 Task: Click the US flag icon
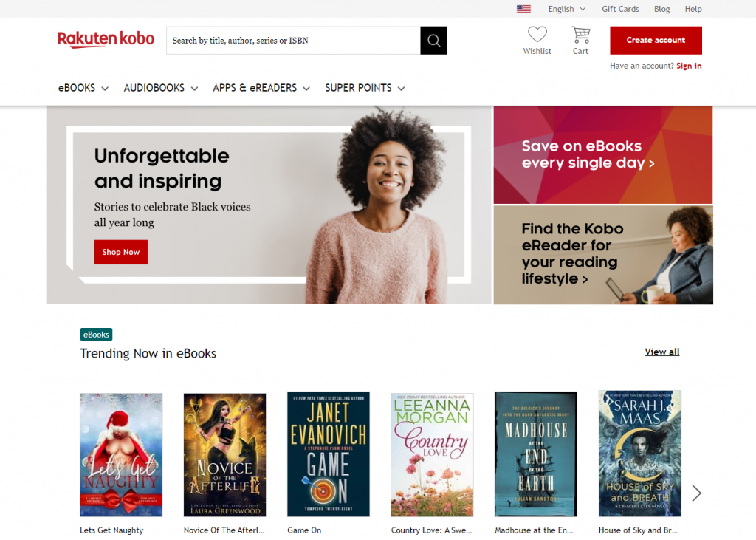(x=523, y=9)
